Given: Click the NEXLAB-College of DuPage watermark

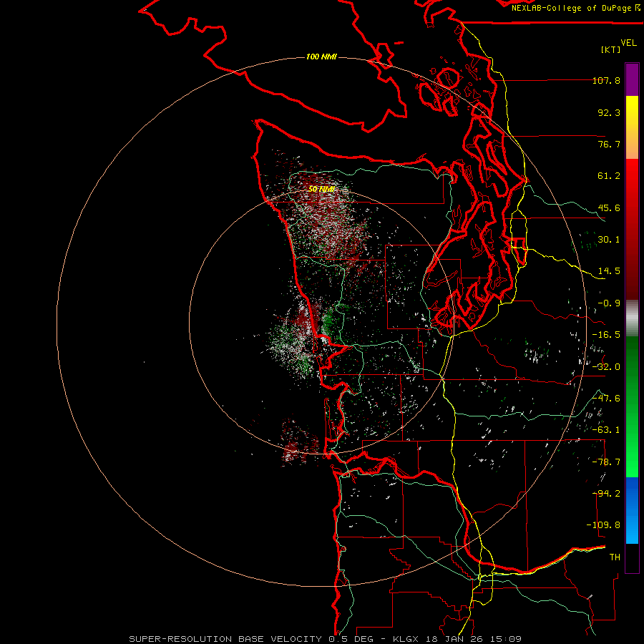Looking at the screenshot, I should [x=576, y=8].
